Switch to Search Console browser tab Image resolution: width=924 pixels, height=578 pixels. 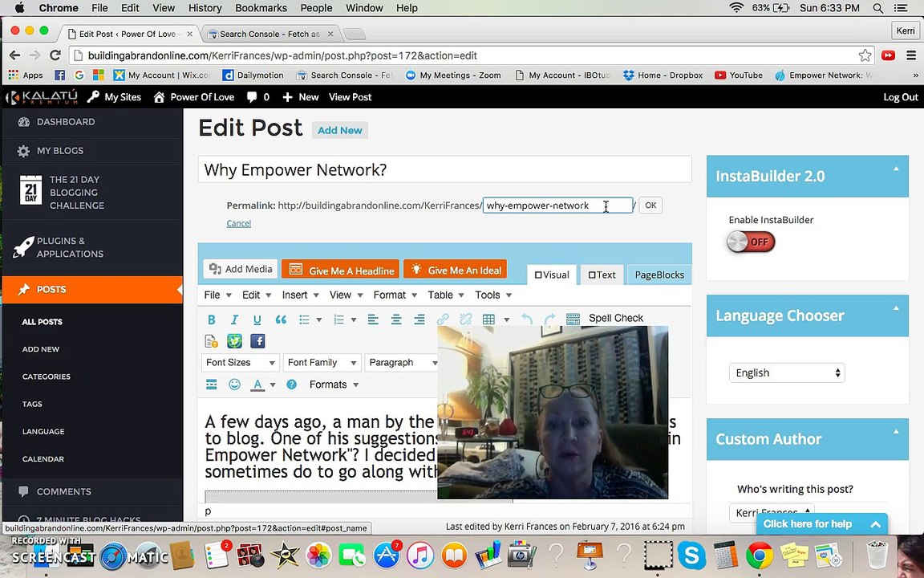pyautogui.click(x=269, y=34)
